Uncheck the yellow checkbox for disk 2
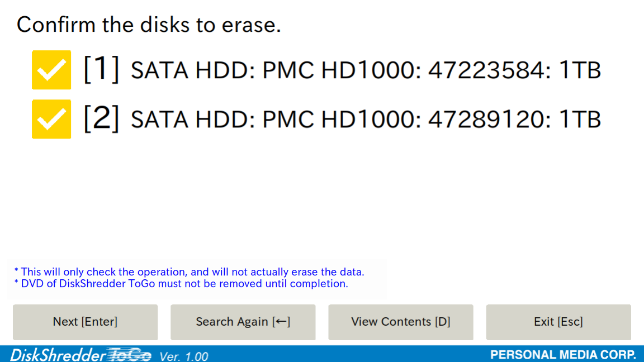 point(51,119)
